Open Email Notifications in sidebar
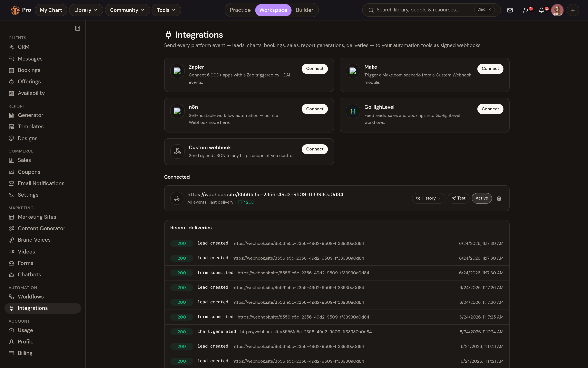 point(43,183)
